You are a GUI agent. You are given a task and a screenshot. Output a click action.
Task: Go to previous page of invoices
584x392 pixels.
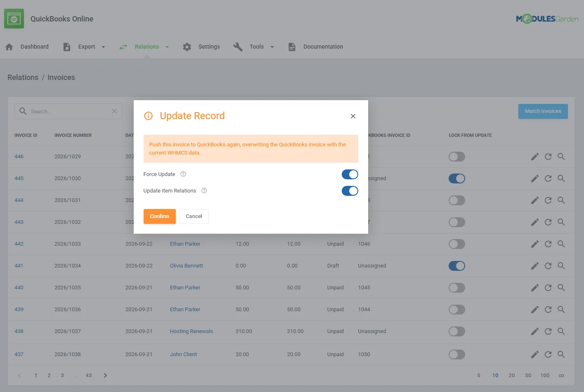[19, 376]
